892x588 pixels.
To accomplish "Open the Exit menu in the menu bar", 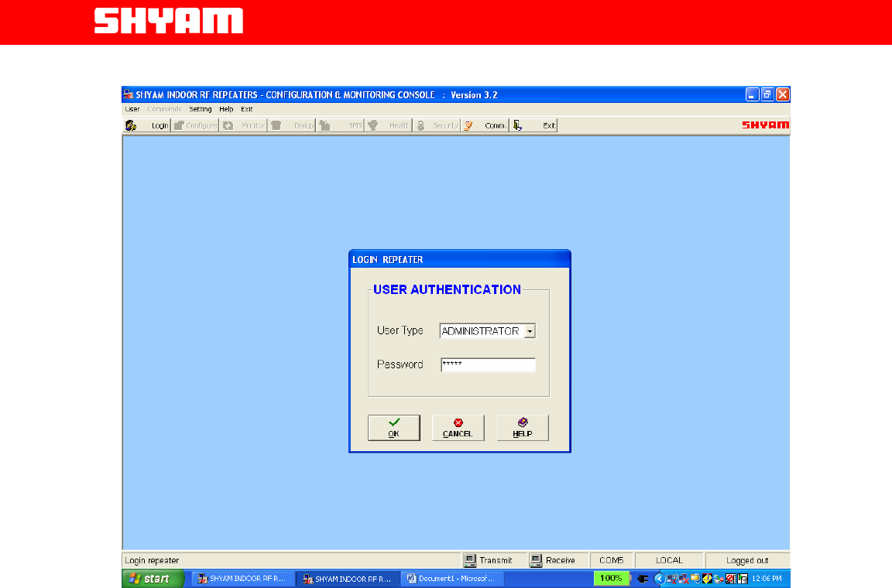I will pyautogui.click(x=246, y=109).
